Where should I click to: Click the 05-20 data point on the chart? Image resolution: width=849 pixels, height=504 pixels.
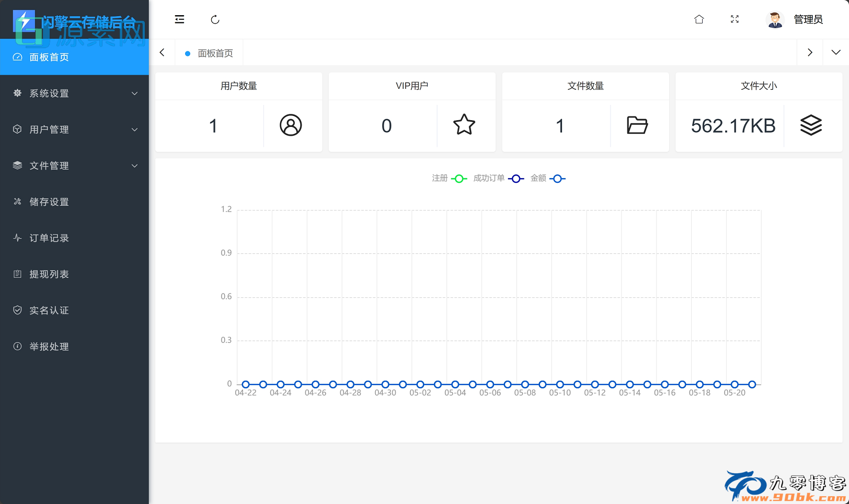[735, 384]
